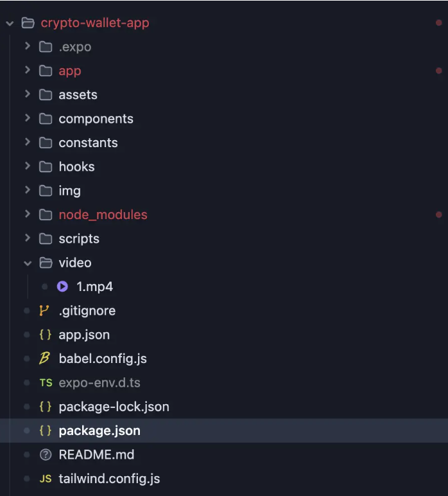The image size is (448, 496).
Task: Select the assets folder
Action: [224, 94]
